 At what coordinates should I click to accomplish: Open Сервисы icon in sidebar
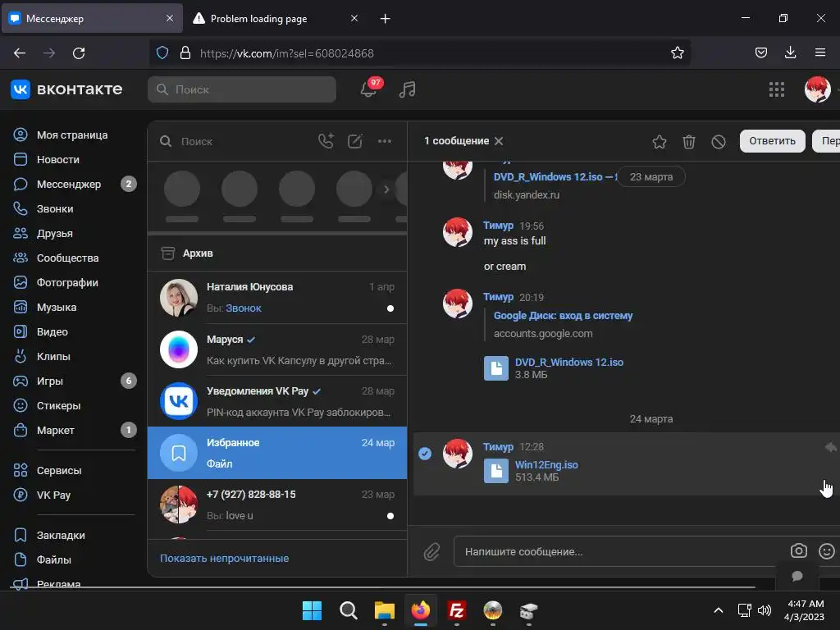click(21, 470)
